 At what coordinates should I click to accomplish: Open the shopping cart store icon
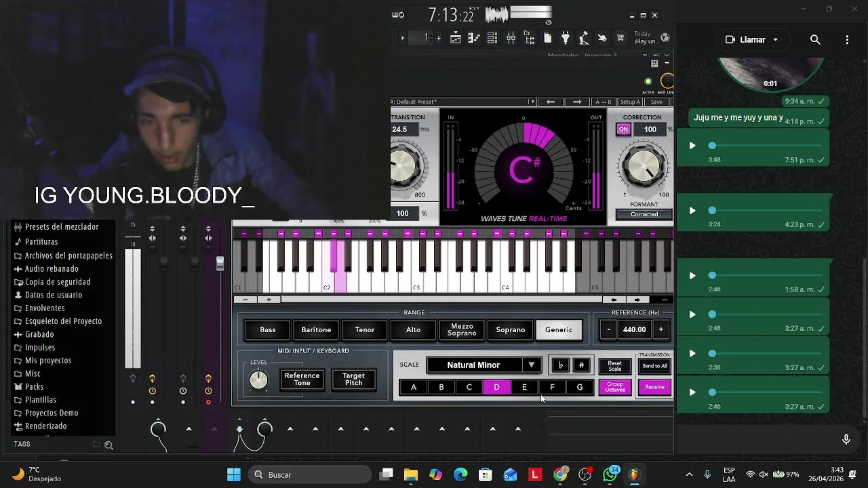pos(620,38)
